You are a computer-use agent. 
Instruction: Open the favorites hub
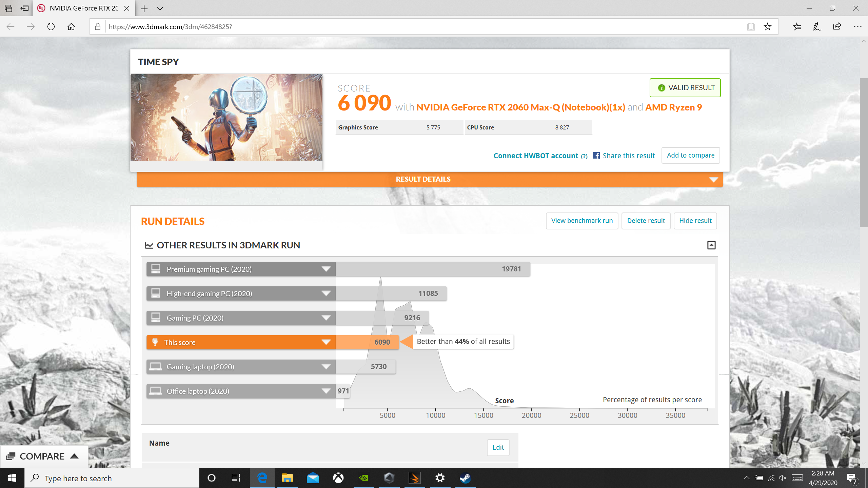[797, 26]
